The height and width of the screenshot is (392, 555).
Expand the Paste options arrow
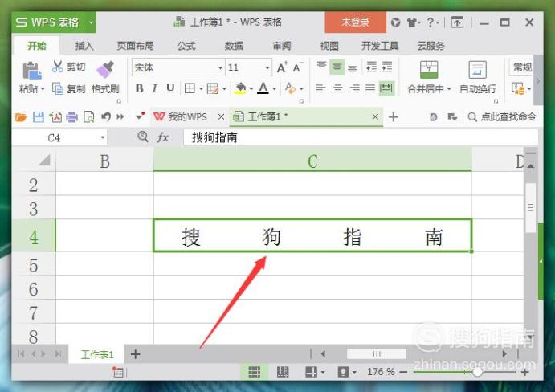pos(43,89)
